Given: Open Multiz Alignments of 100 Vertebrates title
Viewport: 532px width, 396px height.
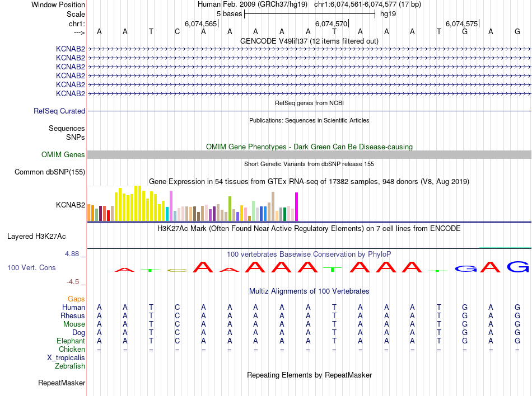Looking at the screenshot, I should coord(309,291).
